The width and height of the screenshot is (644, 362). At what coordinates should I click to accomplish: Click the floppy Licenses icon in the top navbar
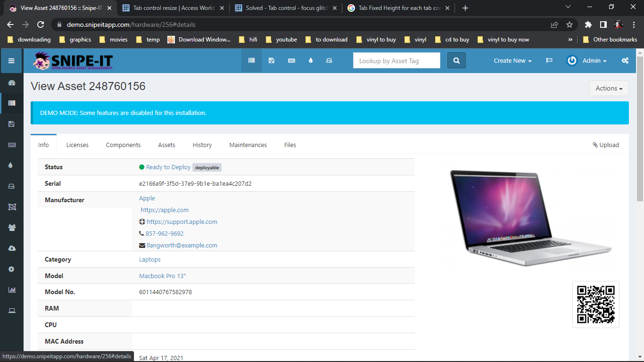[x=271, y=60]
